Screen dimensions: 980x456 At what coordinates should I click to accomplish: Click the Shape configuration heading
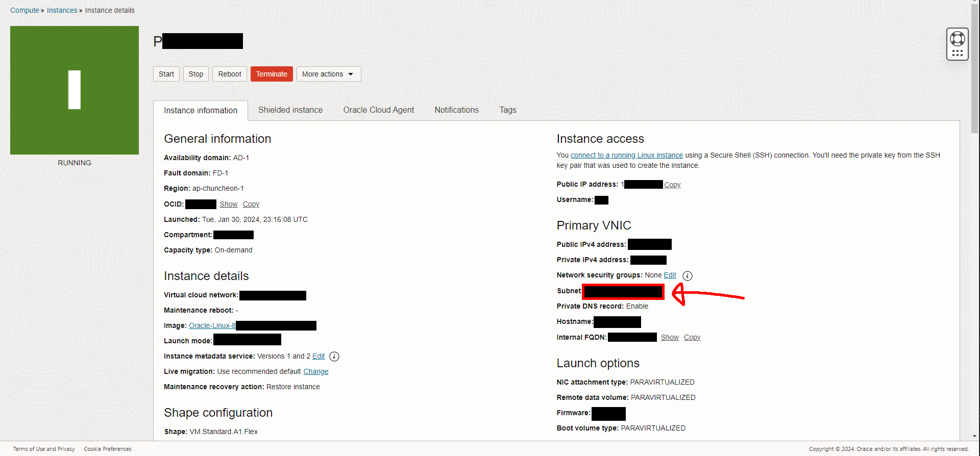coord(218,413)
